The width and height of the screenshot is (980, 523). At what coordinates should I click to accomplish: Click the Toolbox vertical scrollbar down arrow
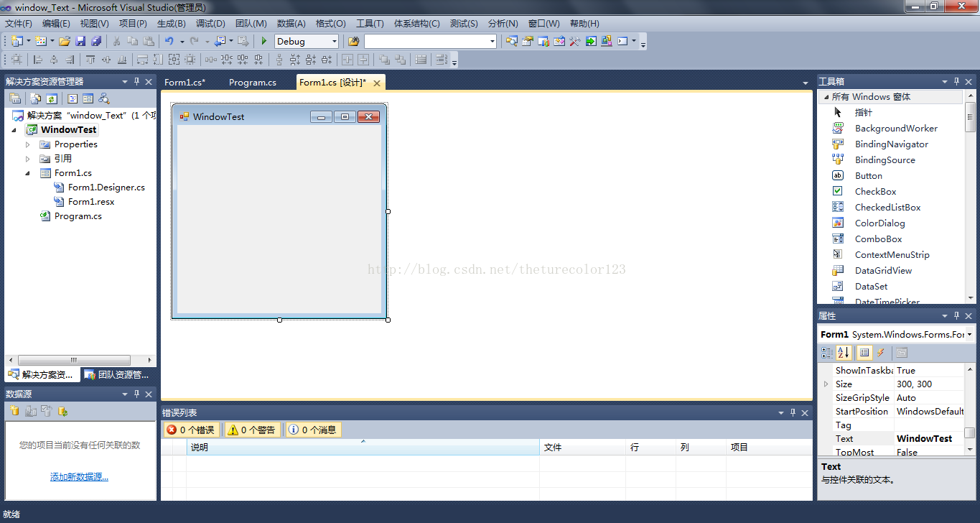coord(971,297)
